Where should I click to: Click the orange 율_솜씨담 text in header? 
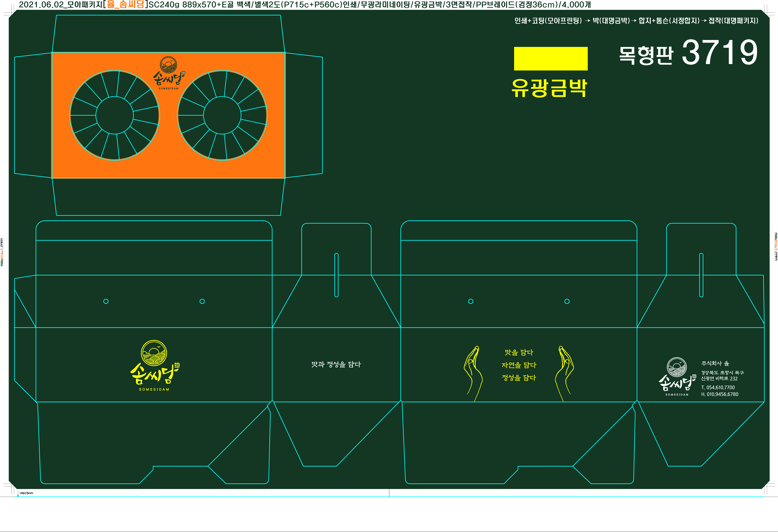click(125, 5)
